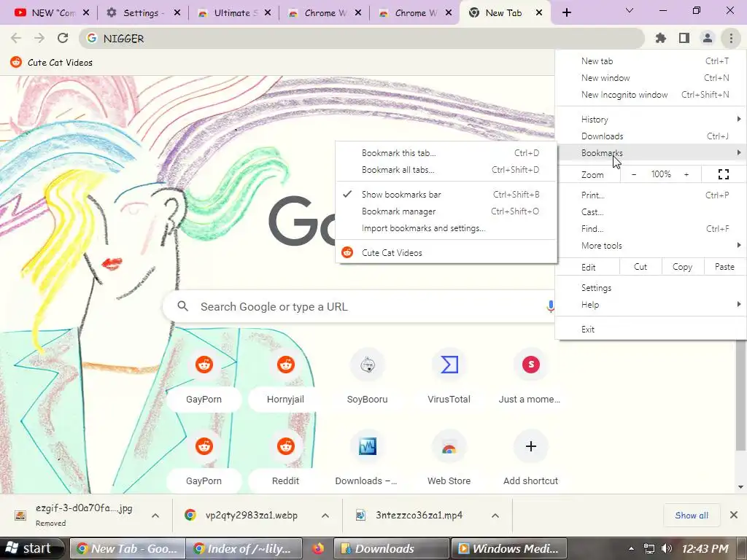Open Cute Cat Videos in bookmarks submenu
Screen dimensions: 747x560
click(446, 252)
